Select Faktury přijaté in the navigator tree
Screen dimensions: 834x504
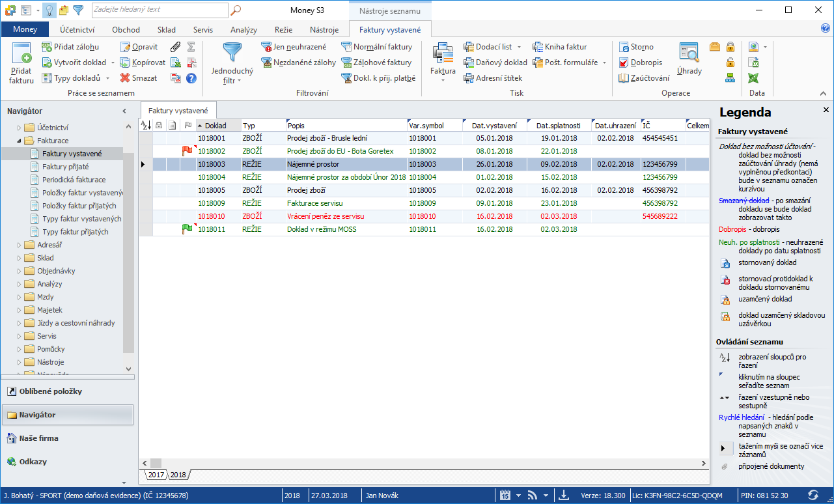pyautogui.click(x=65, y=167)
